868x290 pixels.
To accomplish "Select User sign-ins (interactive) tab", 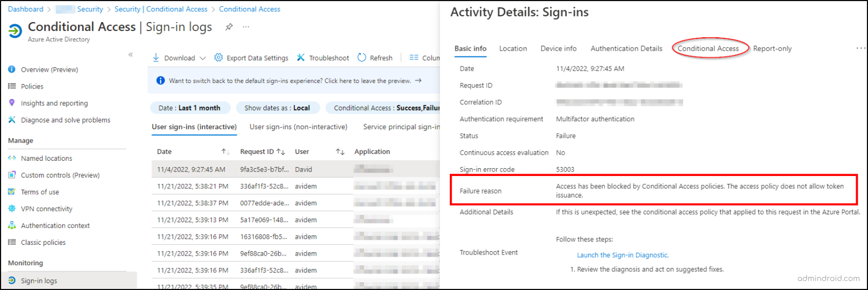I will tap(194, 127).
